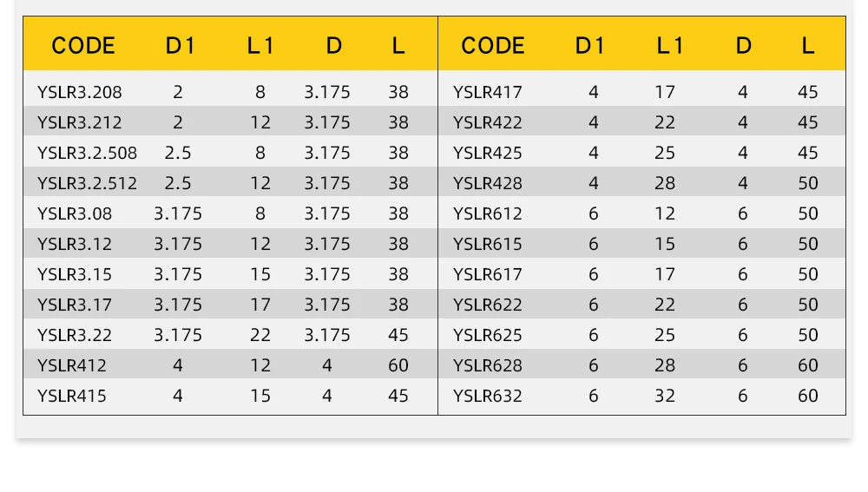Click the YSLR625 code entry
This screenshot has width=868, height=492.
pyautogui.click(x=488, y=335)
